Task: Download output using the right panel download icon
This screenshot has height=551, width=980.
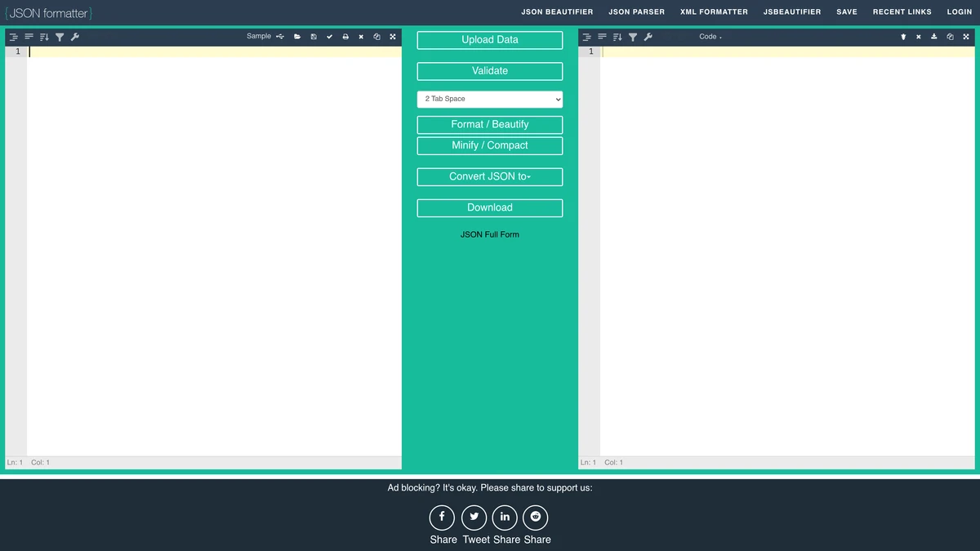Action: pos(933,36)
